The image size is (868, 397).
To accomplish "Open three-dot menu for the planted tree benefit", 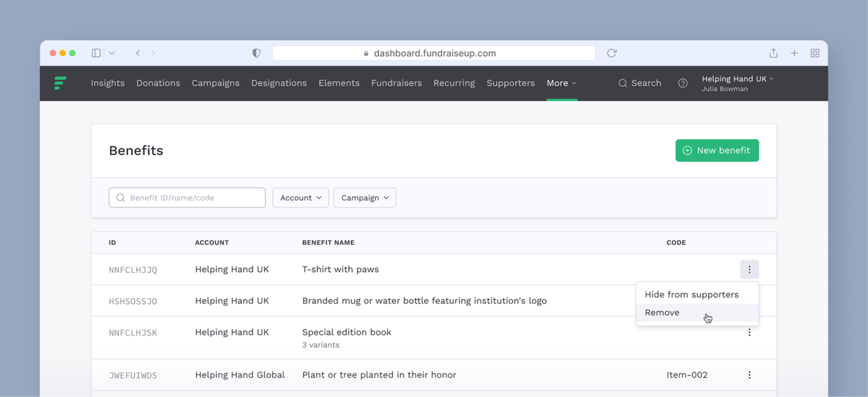I will click(749, 375).
